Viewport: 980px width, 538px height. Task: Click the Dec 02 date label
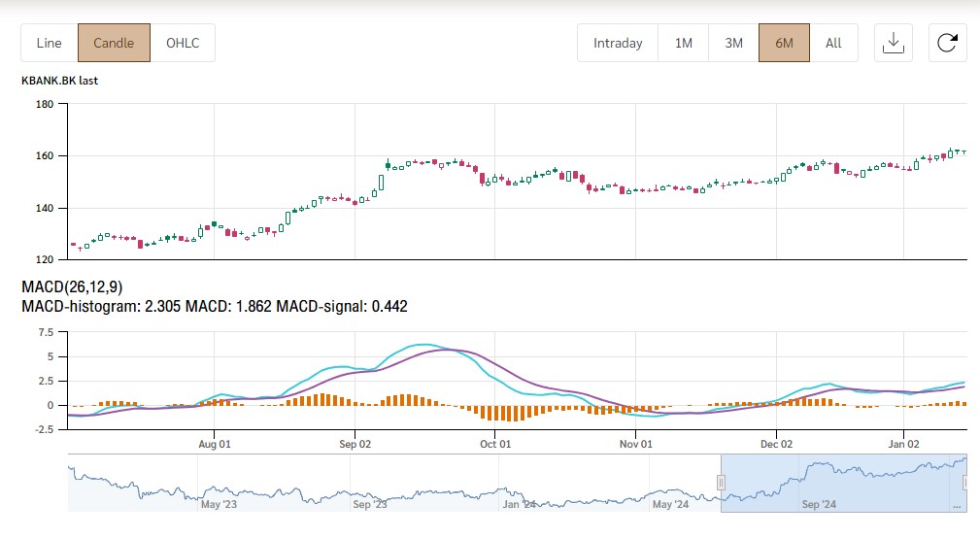(x=776, y=444)
